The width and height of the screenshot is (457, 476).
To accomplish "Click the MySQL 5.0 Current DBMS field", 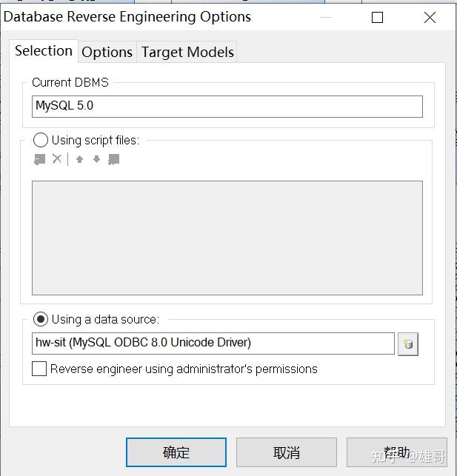I will [x=227, y=106].
